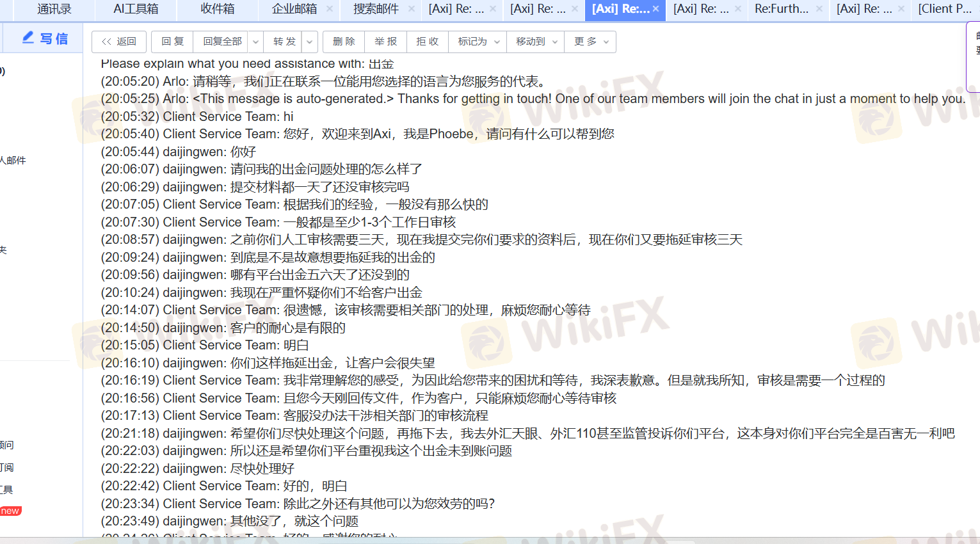Click the 20:09:24 故意拖延 message
This screenshot has width=980, height=544.
pos(268,257)
